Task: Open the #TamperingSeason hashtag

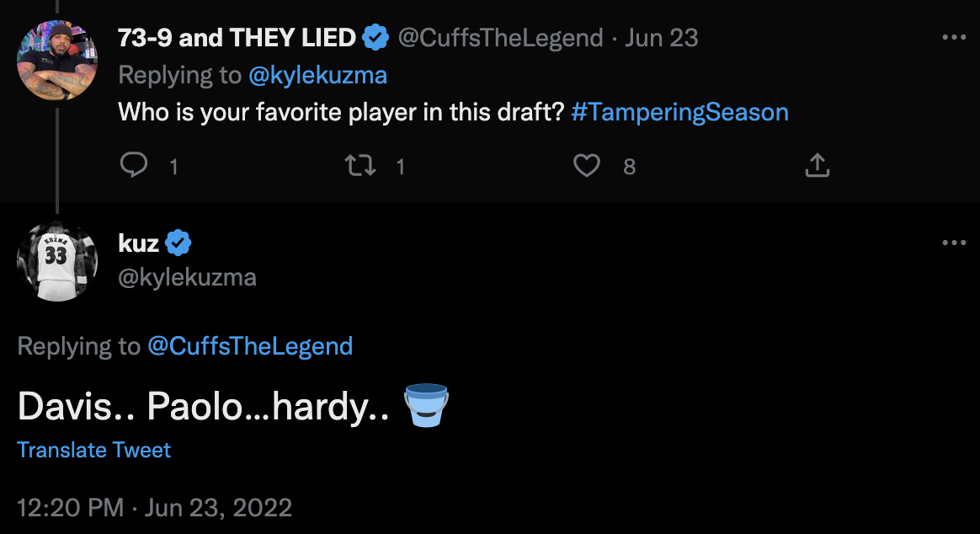Action: tap(679, 112)
